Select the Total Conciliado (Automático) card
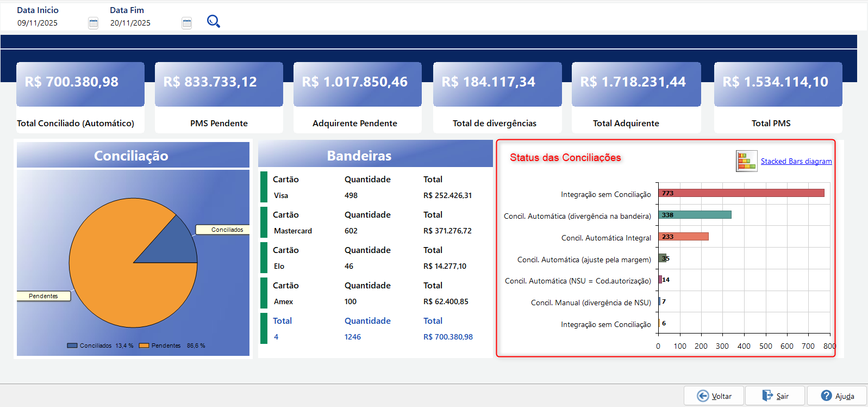The width and height of the screenshot is (868, 407). coord(80,97)
